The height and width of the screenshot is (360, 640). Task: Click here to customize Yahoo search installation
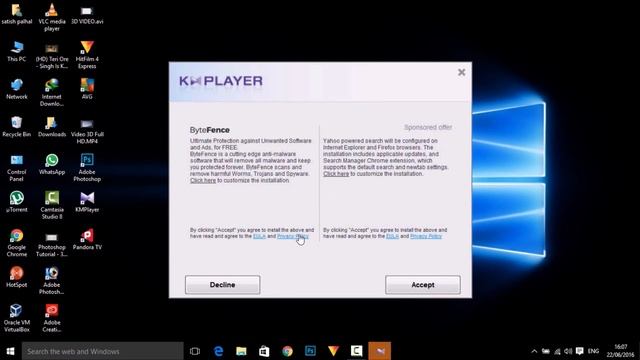[336, 174]
